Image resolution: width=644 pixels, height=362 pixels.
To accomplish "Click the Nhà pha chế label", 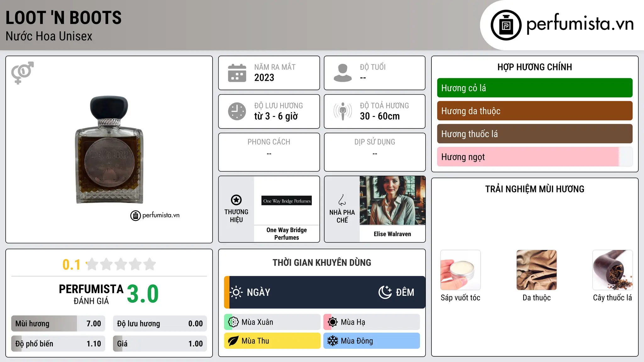I will pos(342,216).
